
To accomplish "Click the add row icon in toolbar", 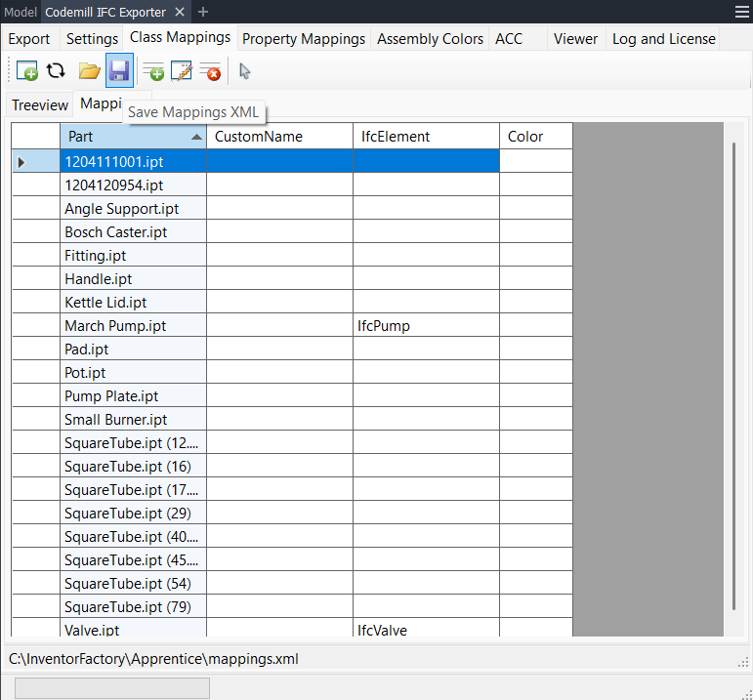I will point(153,71).
